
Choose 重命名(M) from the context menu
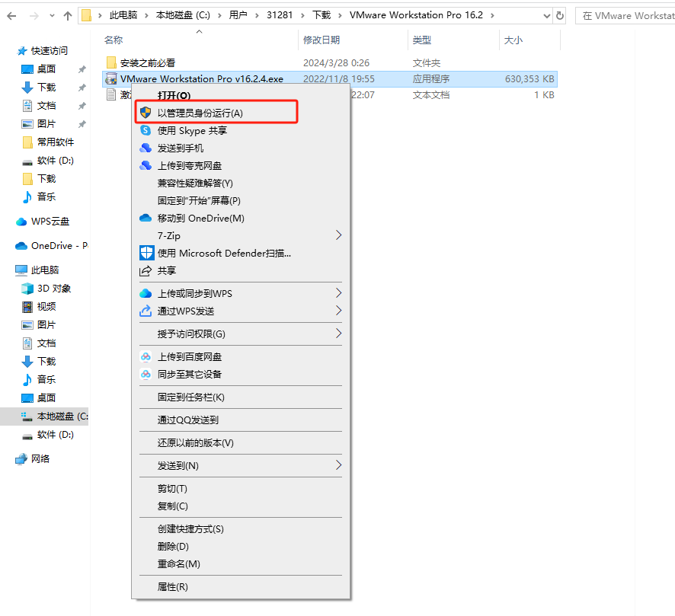pos(178,564)
